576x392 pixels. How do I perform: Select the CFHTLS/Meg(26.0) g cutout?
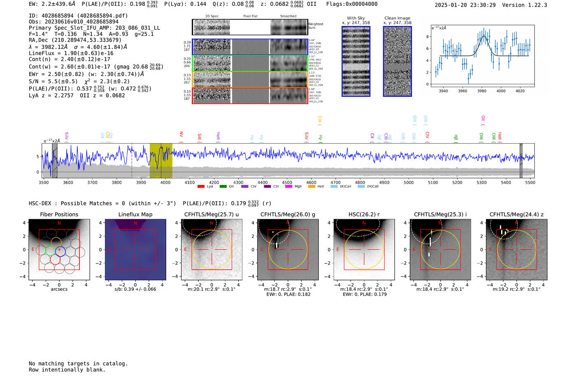288,250
